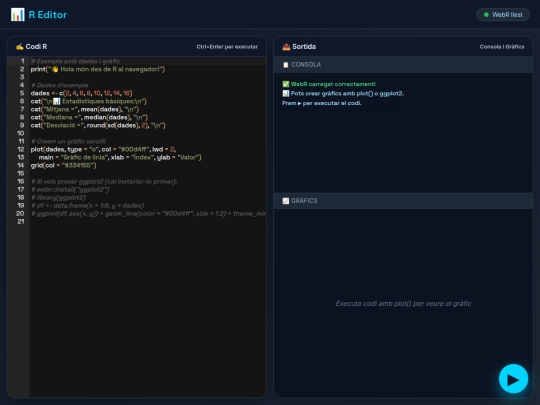Click the comment # Dades d'exemple
This screenshot has width=540, height=405.
coord(60,85)
